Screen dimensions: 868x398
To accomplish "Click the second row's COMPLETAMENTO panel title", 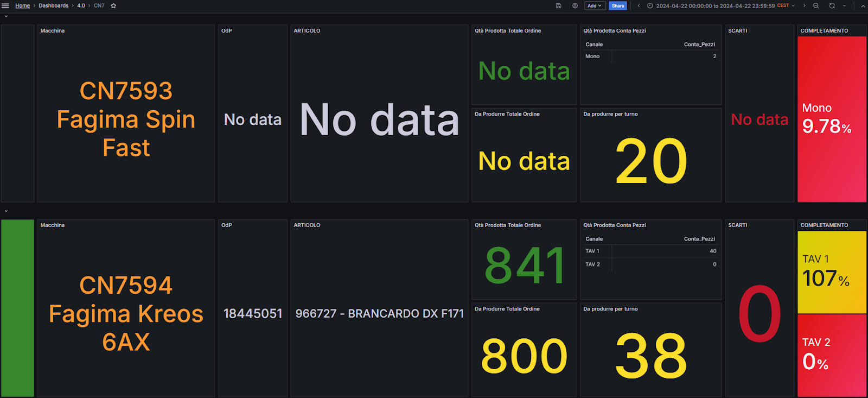I will tap(824, 225).
